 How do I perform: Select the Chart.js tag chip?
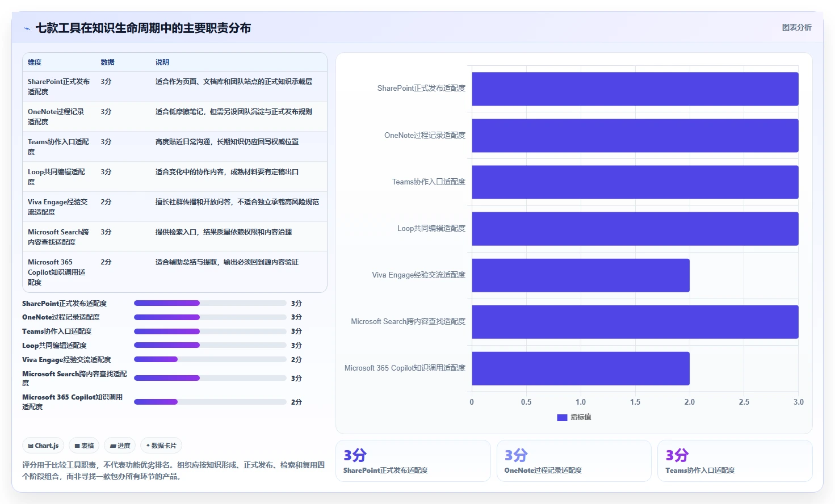click(x=43, y=446)
